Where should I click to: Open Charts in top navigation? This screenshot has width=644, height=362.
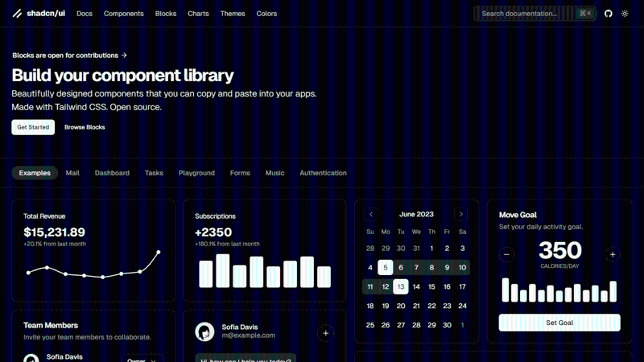point(198,14)
